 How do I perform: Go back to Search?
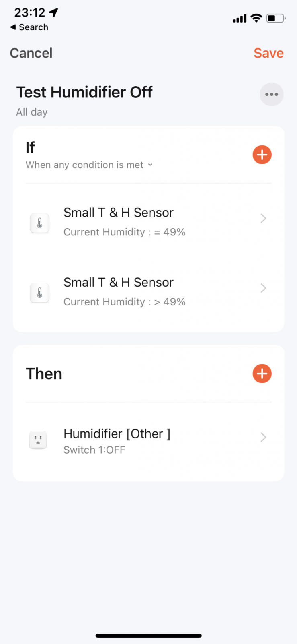point(29,27)
